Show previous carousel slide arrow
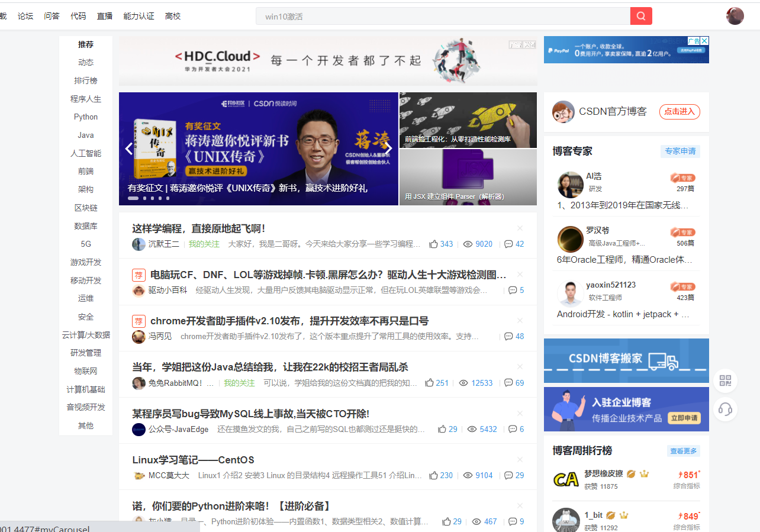The height and width of the screenshot is (532, 760). (x=129, y=149)
